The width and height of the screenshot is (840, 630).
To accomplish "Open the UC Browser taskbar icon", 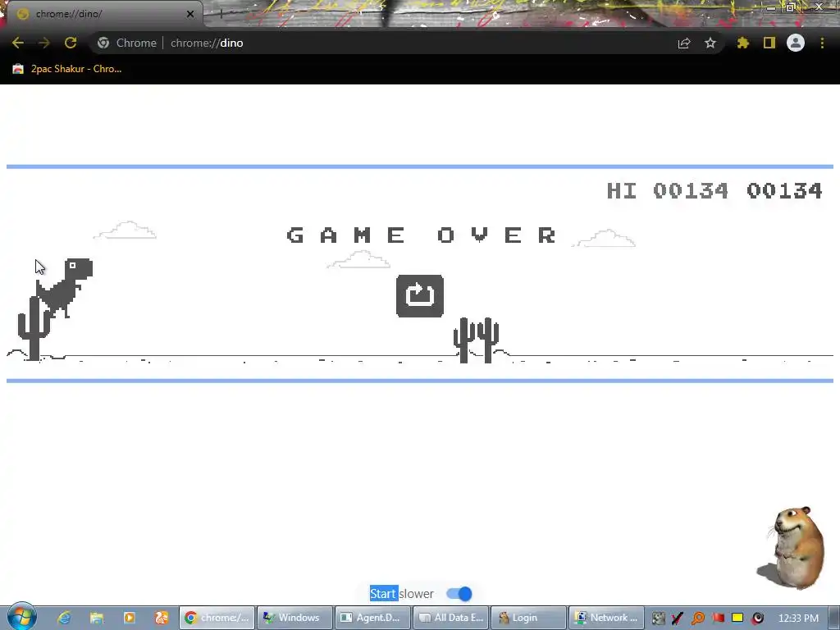I will pos(162,618).
